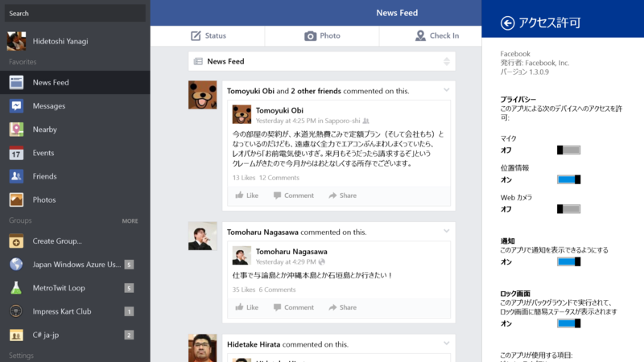Toggle the 通知 (notifications) switch
This screenshot has height=362, width=644.
point(568,261)
